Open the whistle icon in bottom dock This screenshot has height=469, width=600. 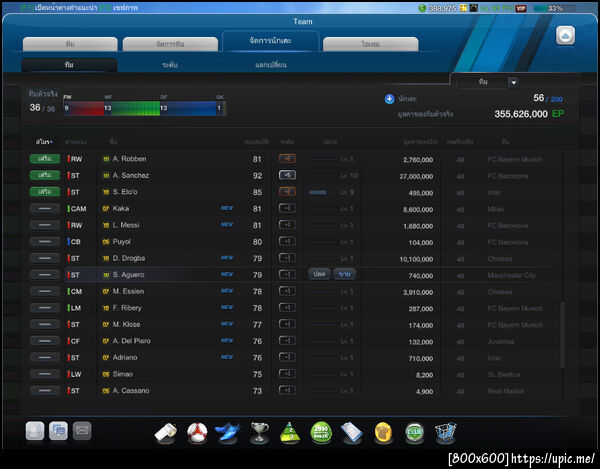tap(165, 433)
